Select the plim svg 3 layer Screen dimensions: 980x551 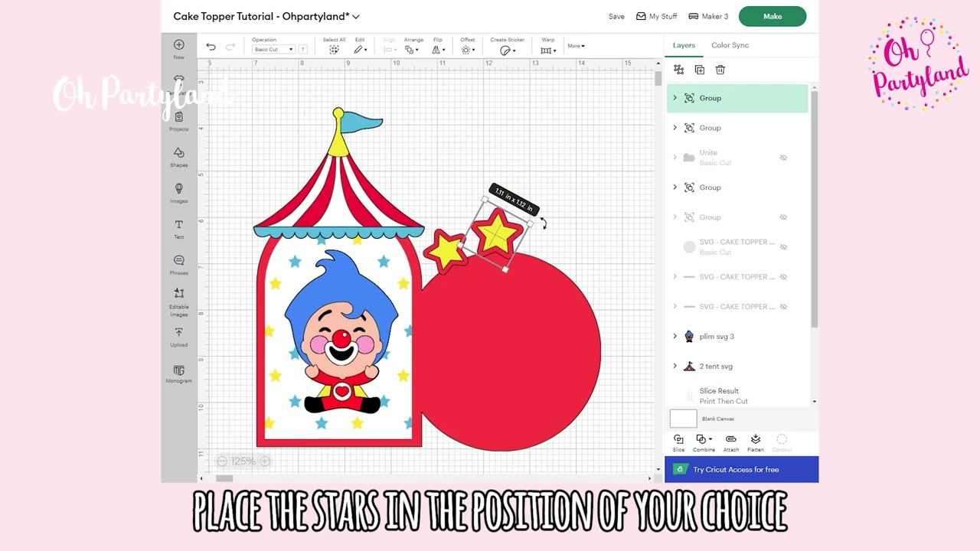point(738,336)
